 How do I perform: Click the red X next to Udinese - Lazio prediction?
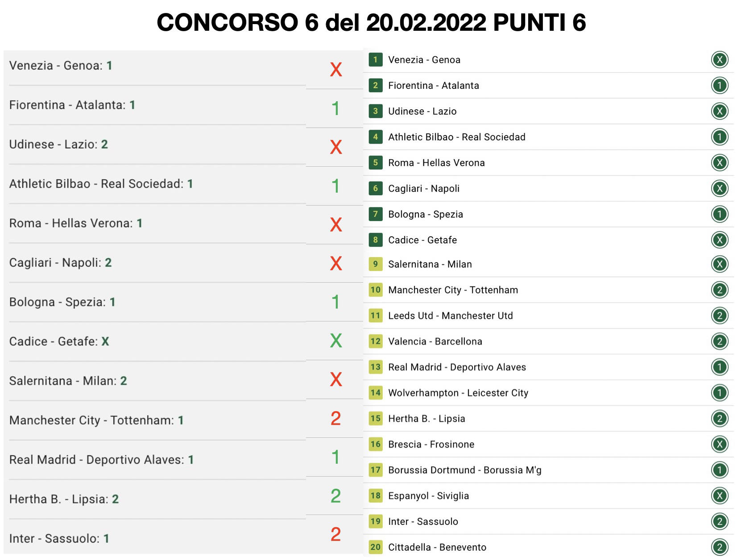336,147
